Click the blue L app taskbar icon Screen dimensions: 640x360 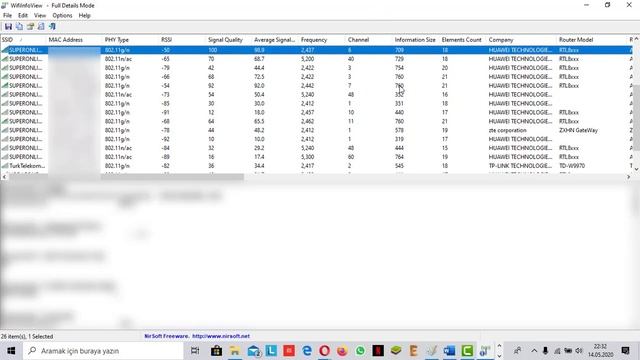click(x=271, y=351)
